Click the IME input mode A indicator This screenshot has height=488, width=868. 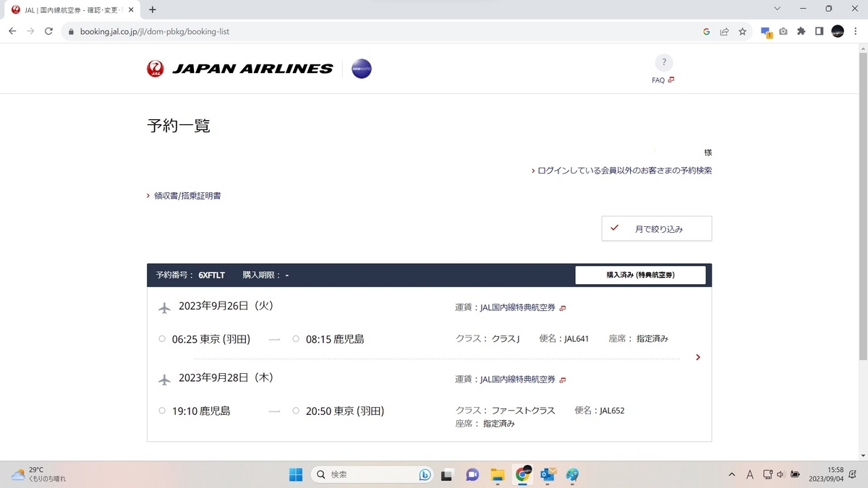(x=750, y=475)
